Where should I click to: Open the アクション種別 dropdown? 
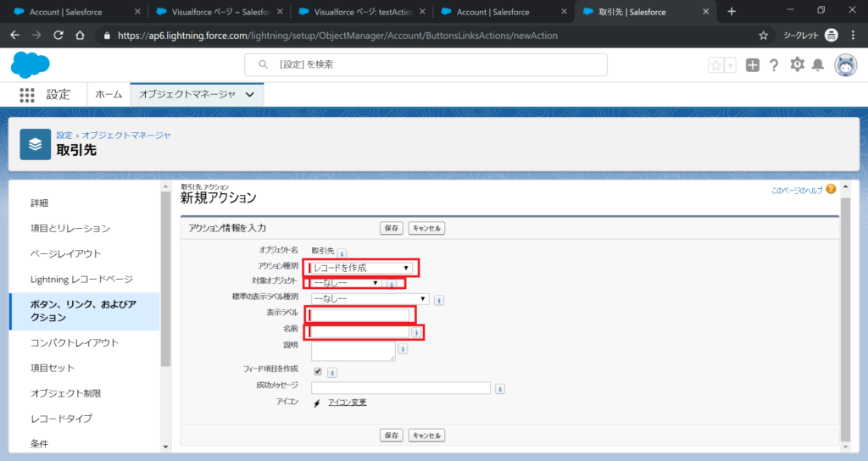tap(362, 268)
